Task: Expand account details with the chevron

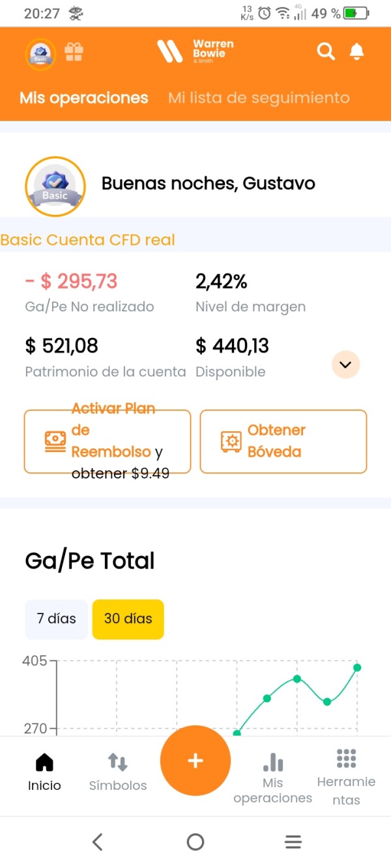Action: click(x=345, y=365)
